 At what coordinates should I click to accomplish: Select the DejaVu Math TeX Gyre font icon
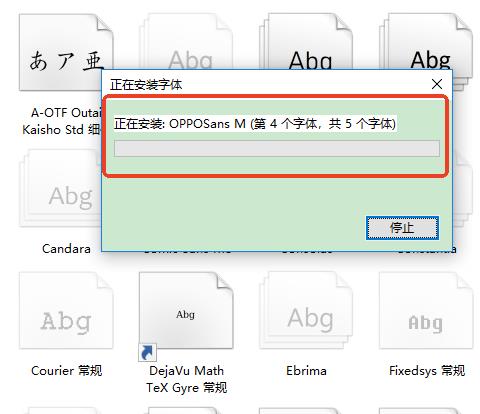point(186,310)
